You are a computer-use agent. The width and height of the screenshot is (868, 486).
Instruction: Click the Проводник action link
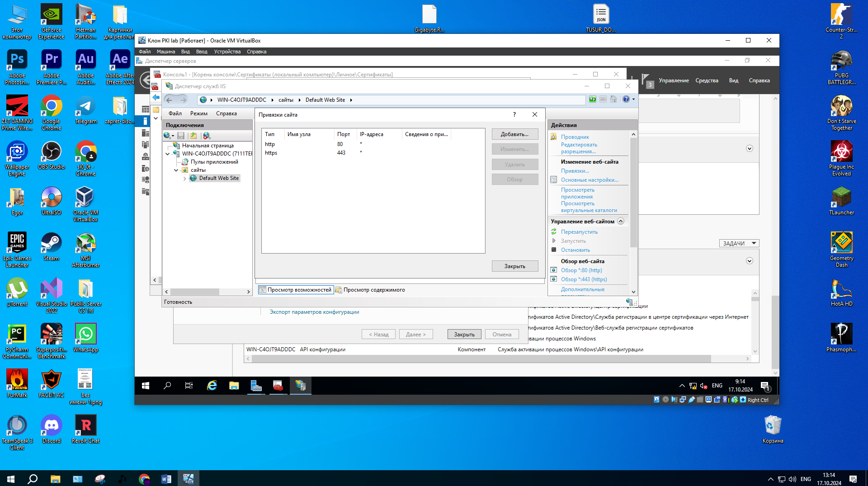click(x=575, y=137)
